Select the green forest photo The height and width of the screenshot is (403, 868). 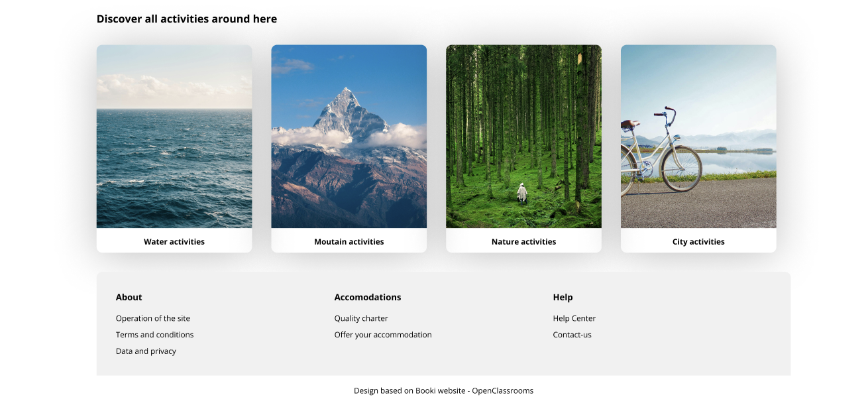(523, 137)
